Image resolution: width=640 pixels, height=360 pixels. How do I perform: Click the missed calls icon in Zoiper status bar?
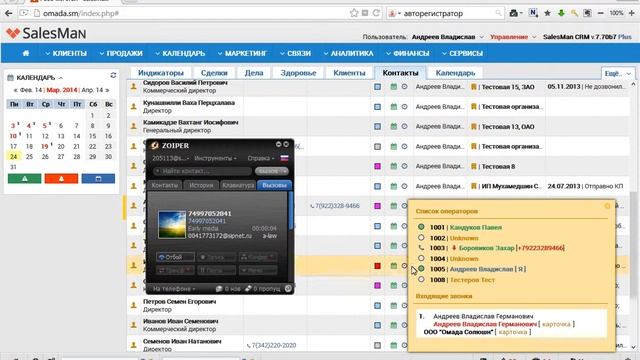tap(248, 289)
